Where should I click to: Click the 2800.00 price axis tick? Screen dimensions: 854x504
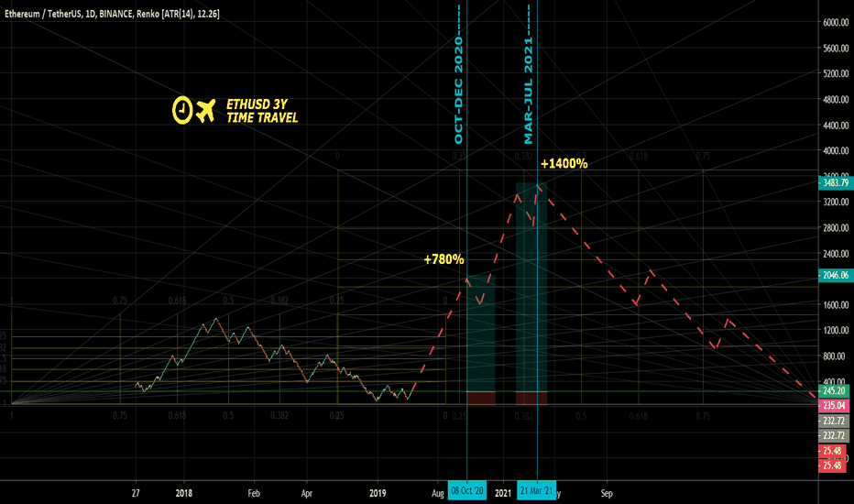[836, 228]
